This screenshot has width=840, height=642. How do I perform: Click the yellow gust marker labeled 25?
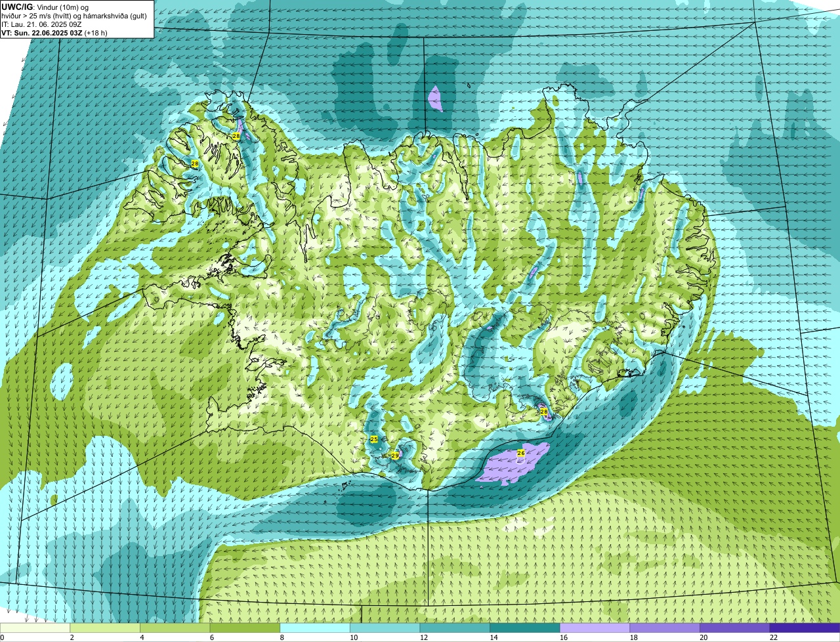point(374,439)
